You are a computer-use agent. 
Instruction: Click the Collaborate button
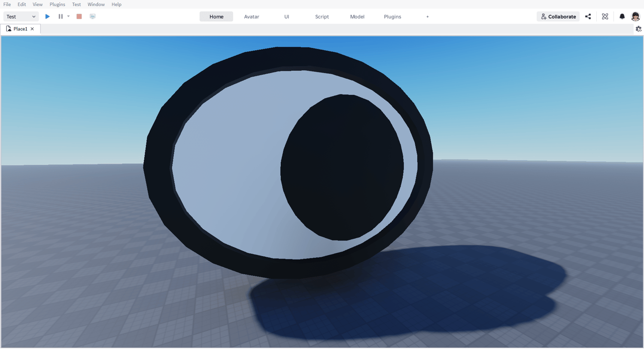pos(558,16)
